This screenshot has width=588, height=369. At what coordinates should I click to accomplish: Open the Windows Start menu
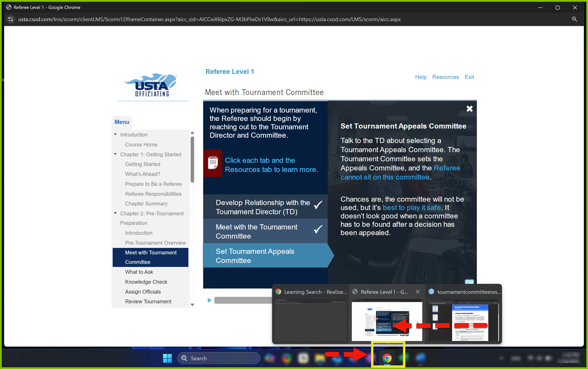pyautogui.click(x=167, y=358)
